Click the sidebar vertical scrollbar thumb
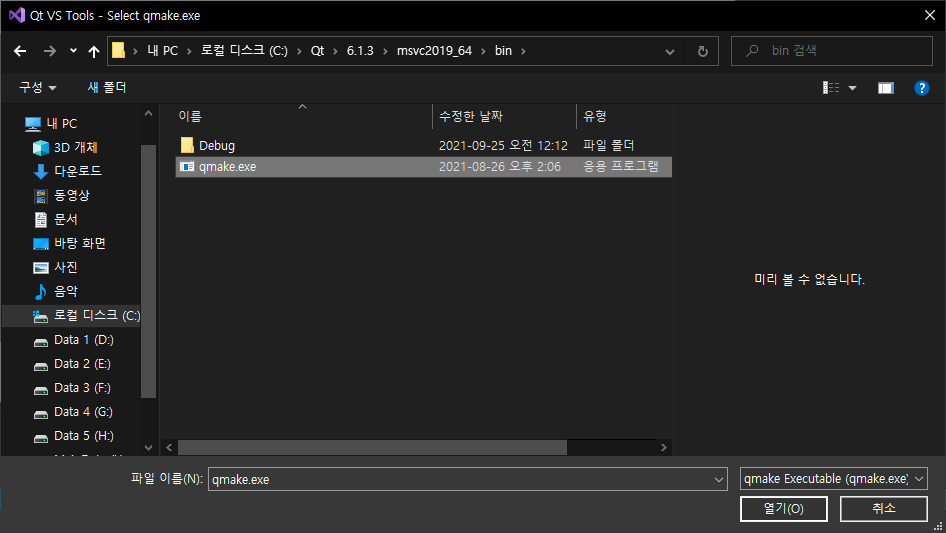Viewport: 946px width, 533px height. click(x=148, y=271)
